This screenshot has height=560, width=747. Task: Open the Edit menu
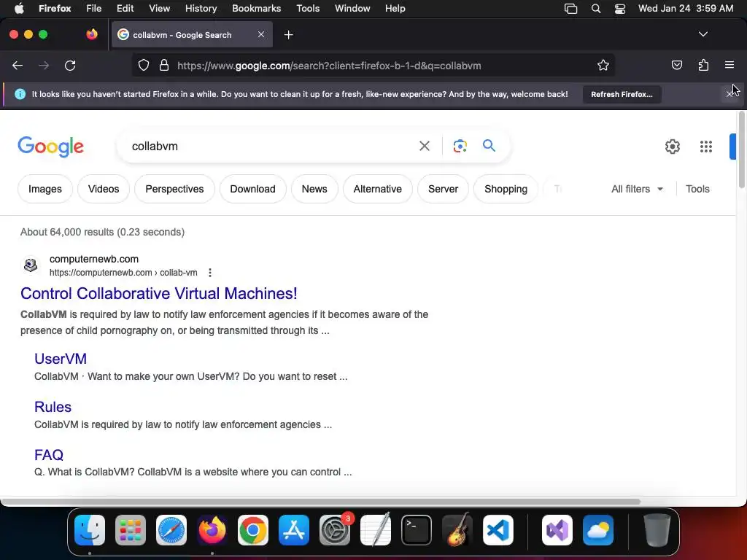coord(125,8)
